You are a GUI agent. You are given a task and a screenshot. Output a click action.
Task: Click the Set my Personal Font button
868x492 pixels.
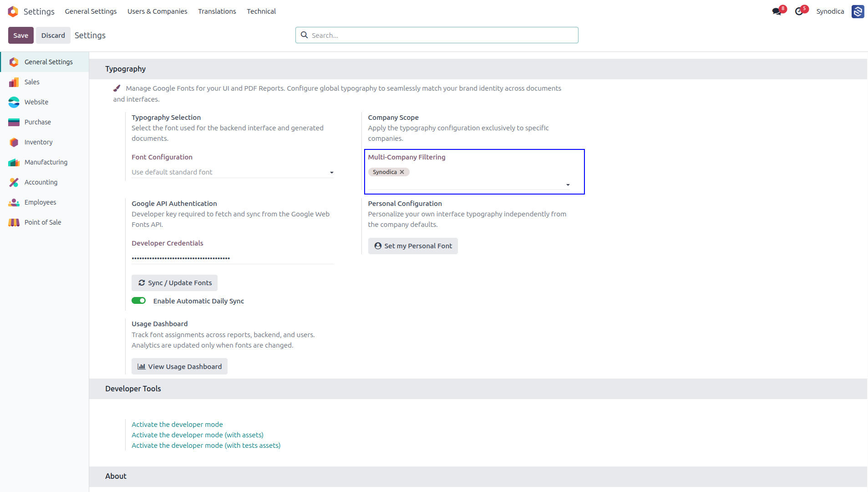tap(413, 246)
